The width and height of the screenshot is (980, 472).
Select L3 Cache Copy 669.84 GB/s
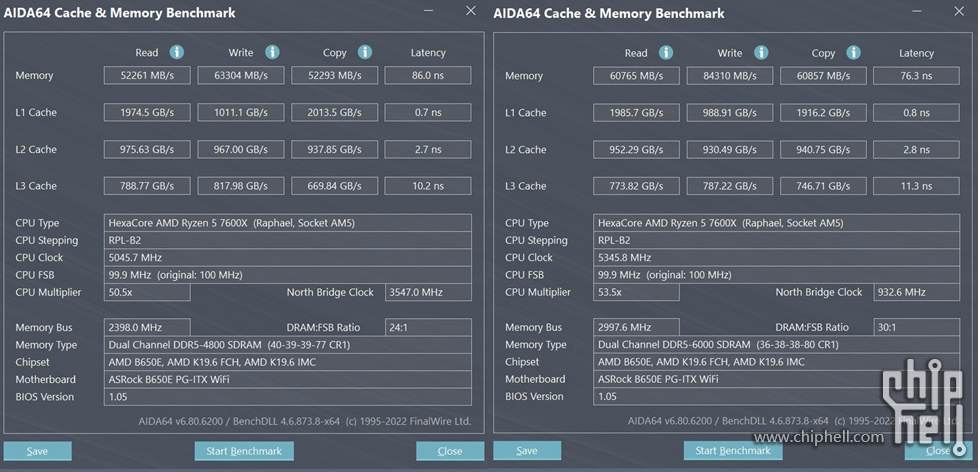(x=334, y=186)
